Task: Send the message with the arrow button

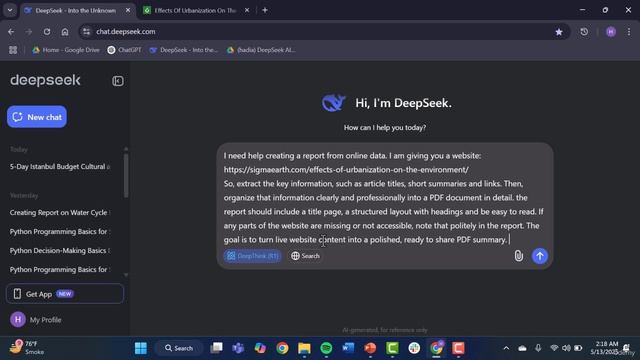Action: click(x=540, y=256)
